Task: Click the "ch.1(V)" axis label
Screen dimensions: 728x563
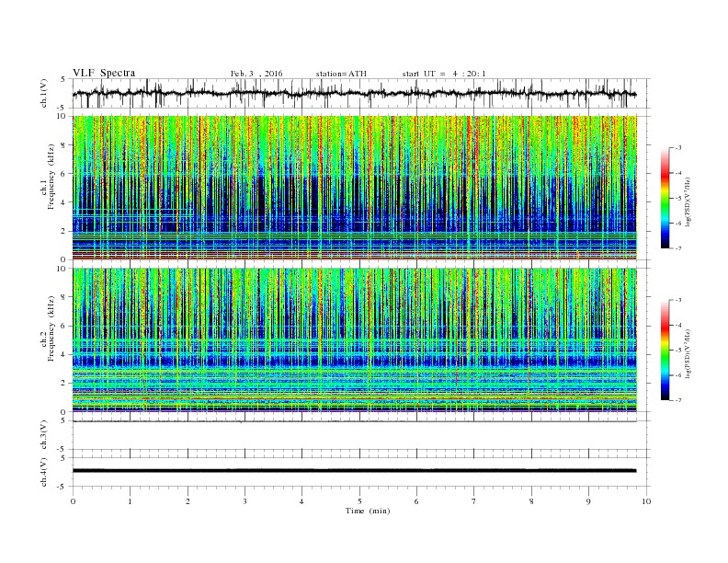Action: coord(44,93)
